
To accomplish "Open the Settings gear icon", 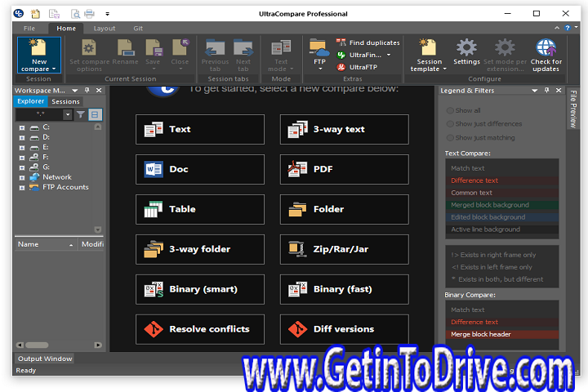I will [466, 47].
